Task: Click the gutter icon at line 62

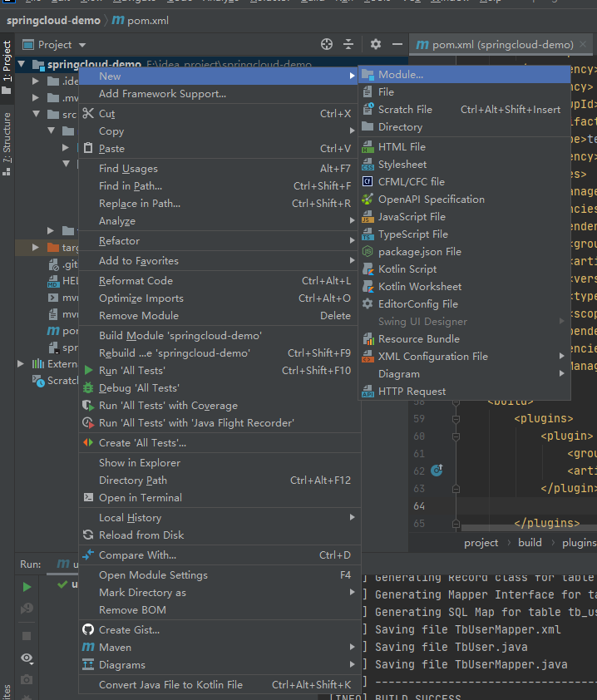Action: (437, 470)
